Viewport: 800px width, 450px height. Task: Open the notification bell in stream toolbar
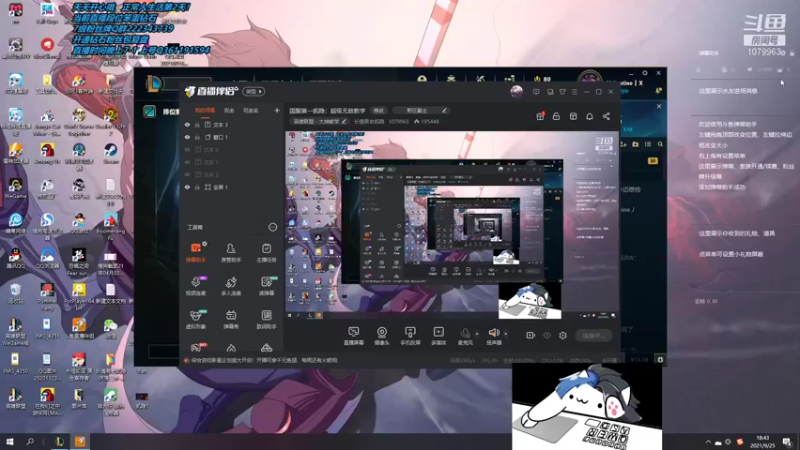click(589, 116)
